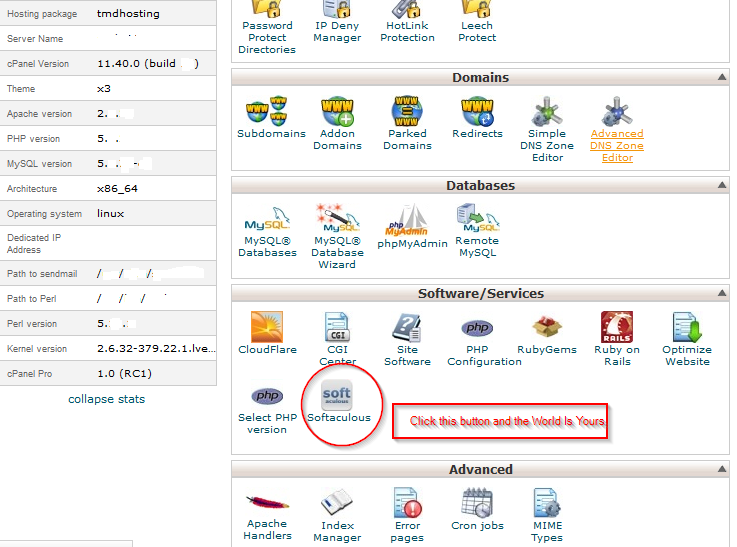Open Error pages

click(407, 515)
